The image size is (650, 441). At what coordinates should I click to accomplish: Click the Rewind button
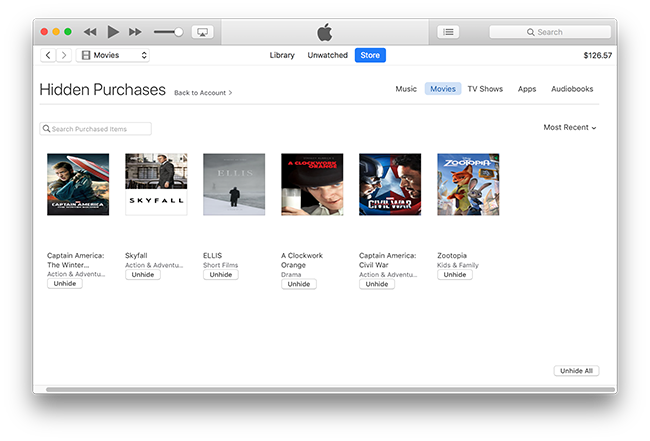click(x=90, y=32)
